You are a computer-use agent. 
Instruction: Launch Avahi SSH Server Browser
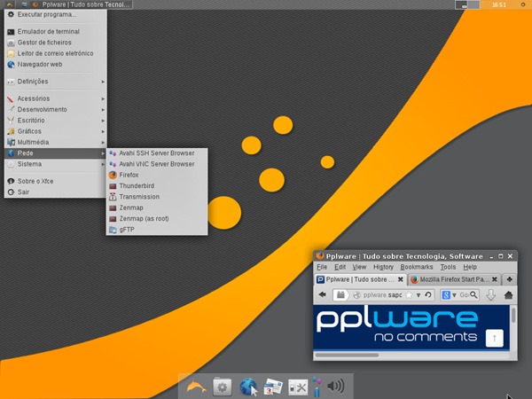click(x=157, y=153)
